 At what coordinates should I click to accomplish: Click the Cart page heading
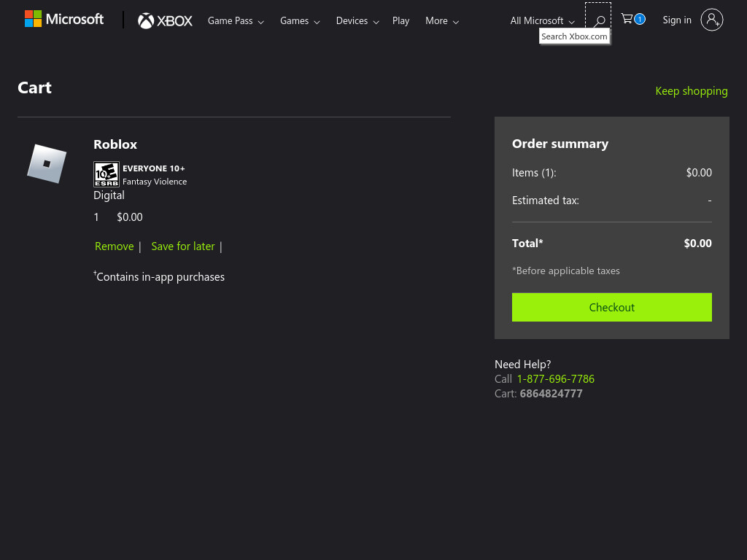pyautogui.click(x=34, y=87)
